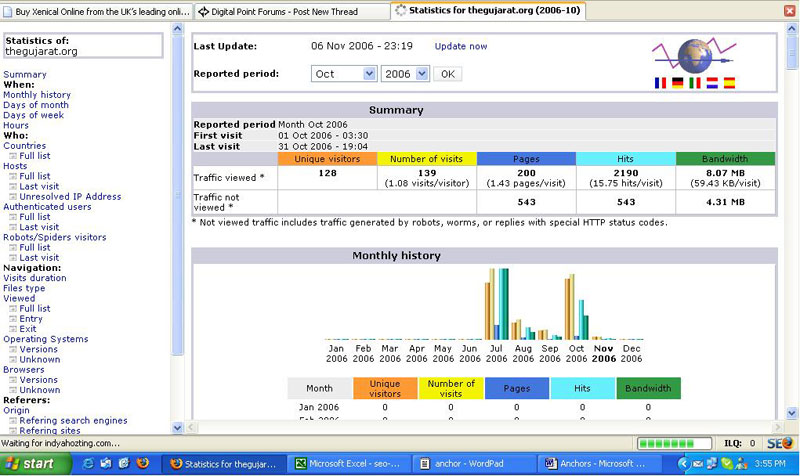Close the current browser tab
800x476 pixels.
click(x=791, y=11)
